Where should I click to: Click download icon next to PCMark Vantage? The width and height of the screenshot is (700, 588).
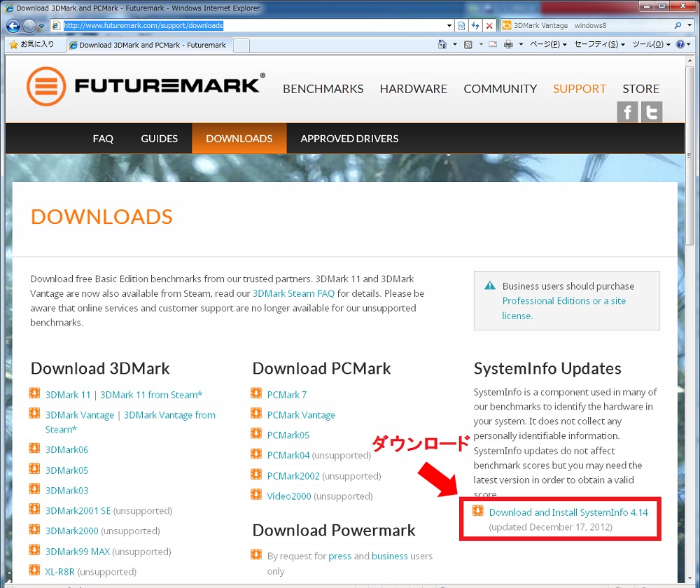(x=256, y=413)
